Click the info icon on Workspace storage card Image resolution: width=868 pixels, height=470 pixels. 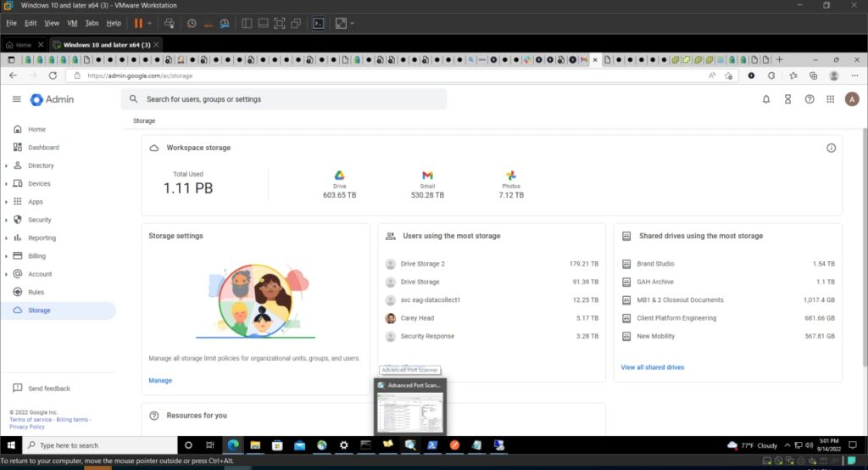pos(831,148)
